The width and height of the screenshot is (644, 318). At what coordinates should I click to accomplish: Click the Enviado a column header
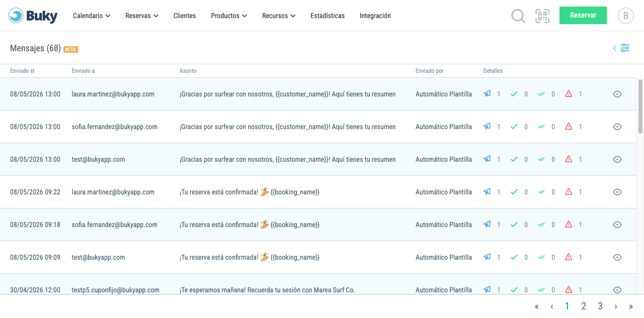pos(83,71)
